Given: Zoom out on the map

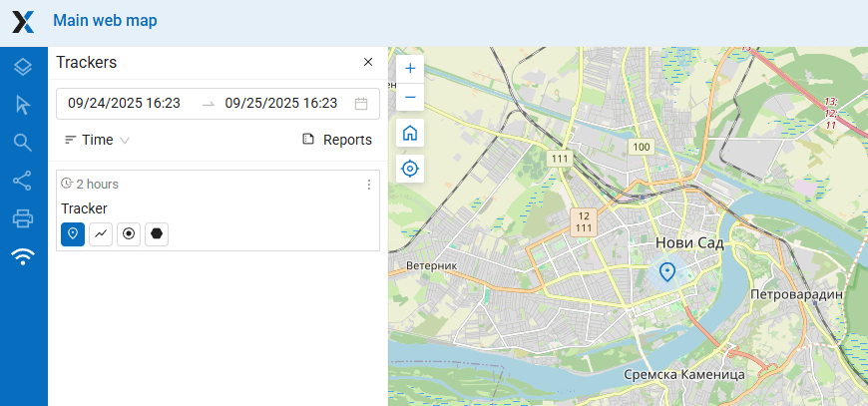Looking at the screenshot, I should pos(409,98).
